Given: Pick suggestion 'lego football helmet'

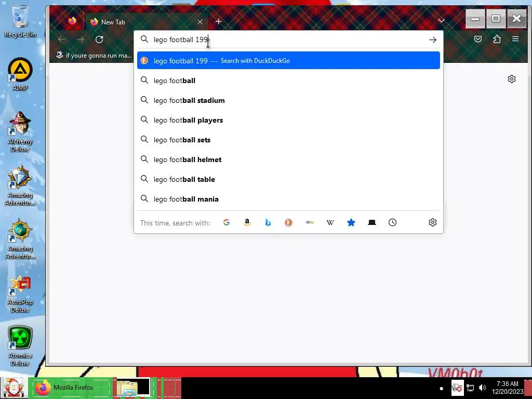Looking at the screenshot, I should [288, 159].
